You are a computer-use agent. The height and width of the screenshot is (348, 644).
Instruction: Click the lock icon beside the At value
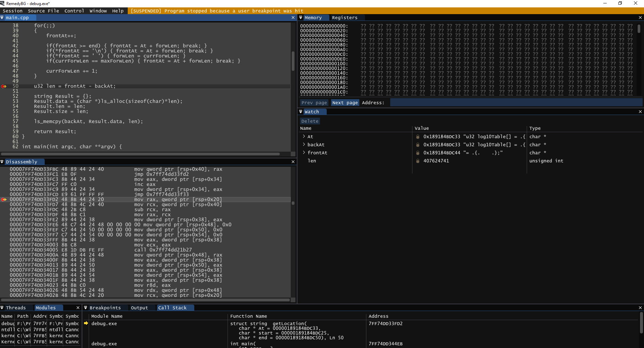coord(418,137)
